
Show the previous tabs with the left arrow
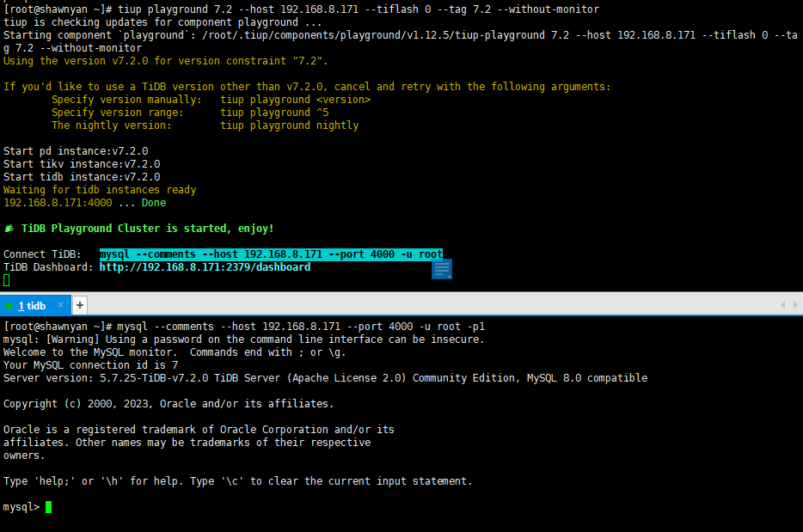point(782,304)
